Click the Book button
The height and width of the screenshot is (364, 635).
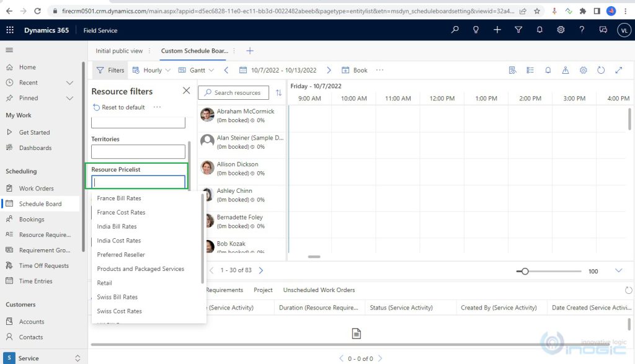pyautogui.click(x=355, y=70)
